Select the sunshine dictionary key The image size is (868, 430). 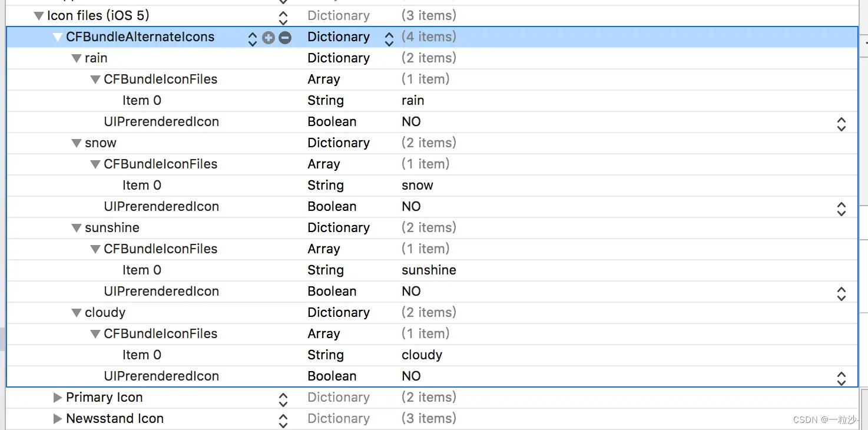[112, 228]
